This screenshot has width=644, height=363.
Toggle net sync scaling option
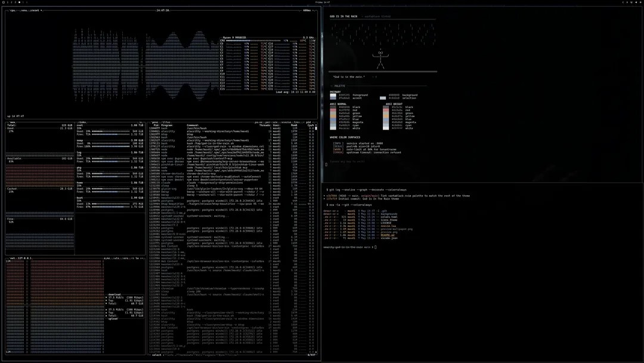click(107, 258)
